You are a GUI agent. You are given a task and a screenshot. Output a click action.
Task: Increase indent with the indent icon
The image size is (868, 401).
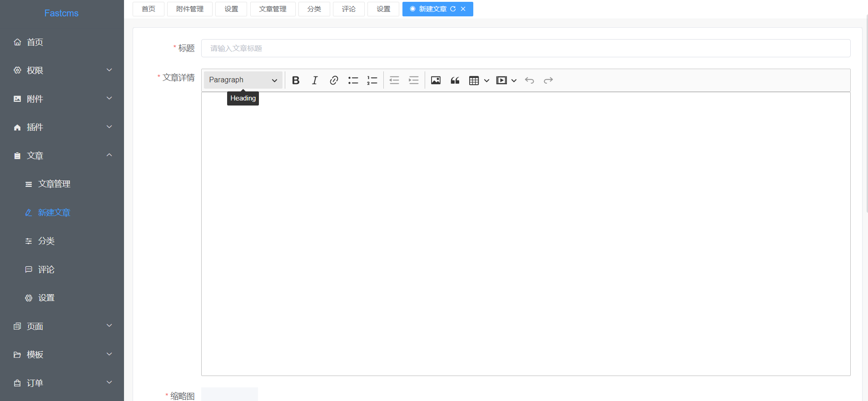pos(413,80)
